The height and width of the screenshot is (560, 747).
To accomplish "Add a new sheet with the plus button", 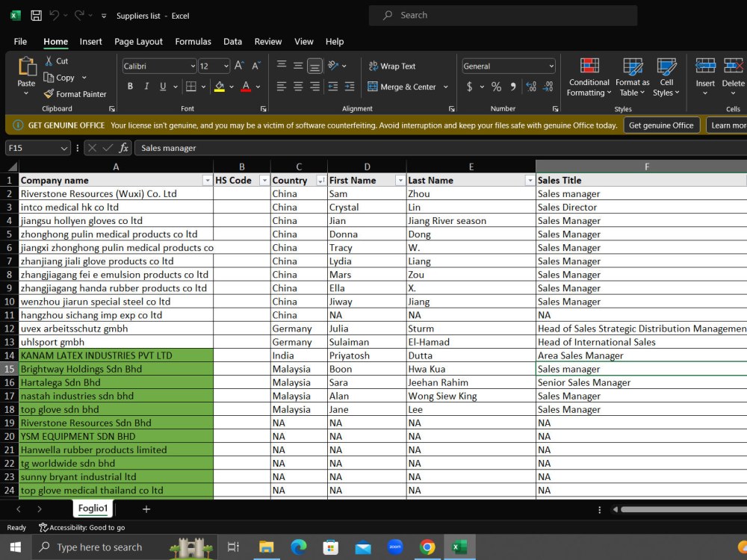I will pyautogui.click(x=146, y=509).
